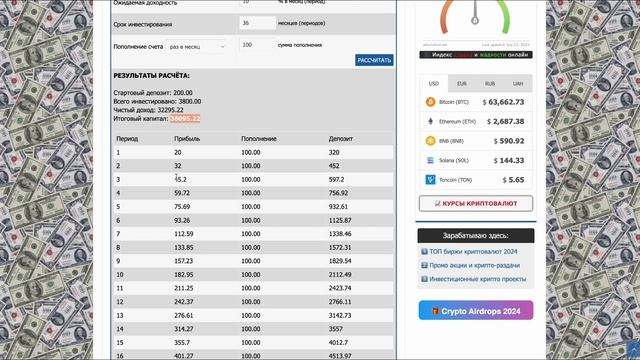This screenshot has height=360, width=640.
Task: Click deposit value 1338.46 in period 7
Action: pos(340,234)
